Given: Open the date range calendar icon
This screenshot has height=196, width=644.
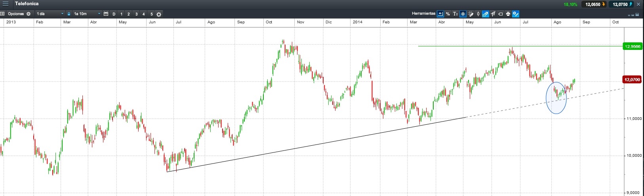Looking at the screenshot, I should point(106,14).
